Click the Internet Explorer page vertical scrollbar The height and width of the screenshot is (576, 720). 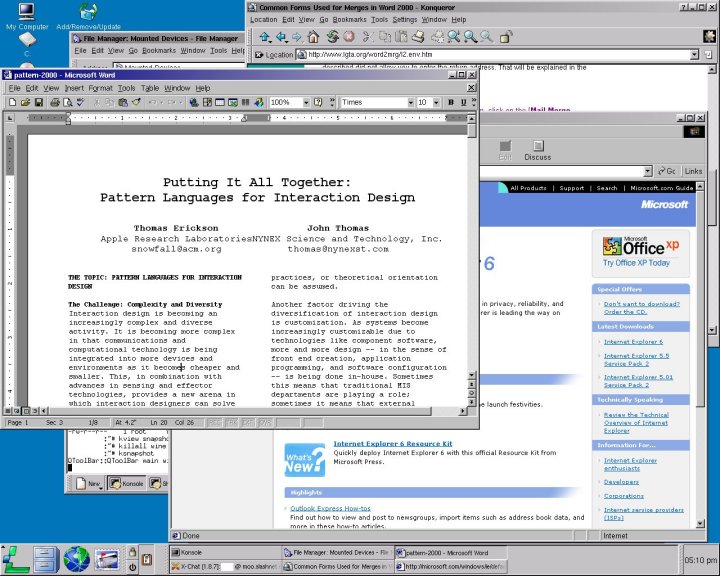click(x=700, y=355)
